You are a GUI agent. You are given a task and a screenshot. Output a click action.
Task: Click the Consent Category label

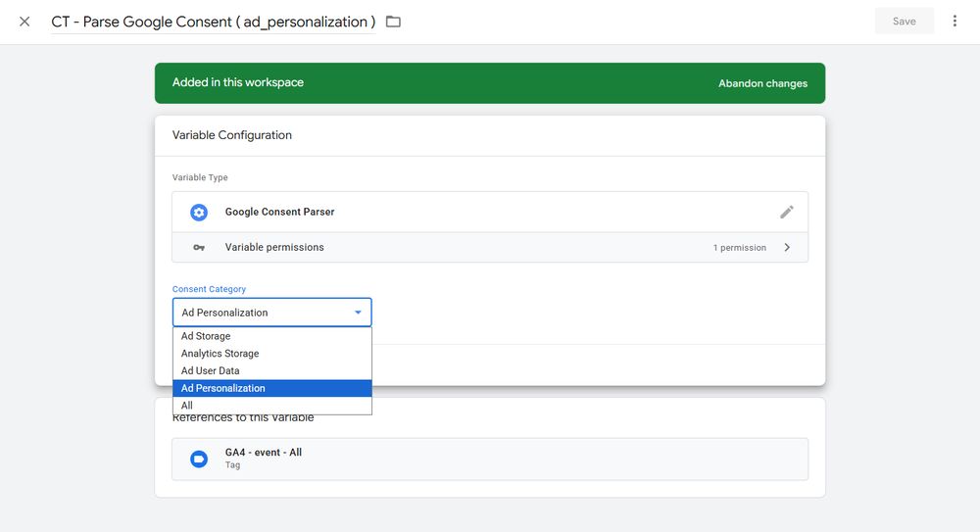(x=209, y=289)
